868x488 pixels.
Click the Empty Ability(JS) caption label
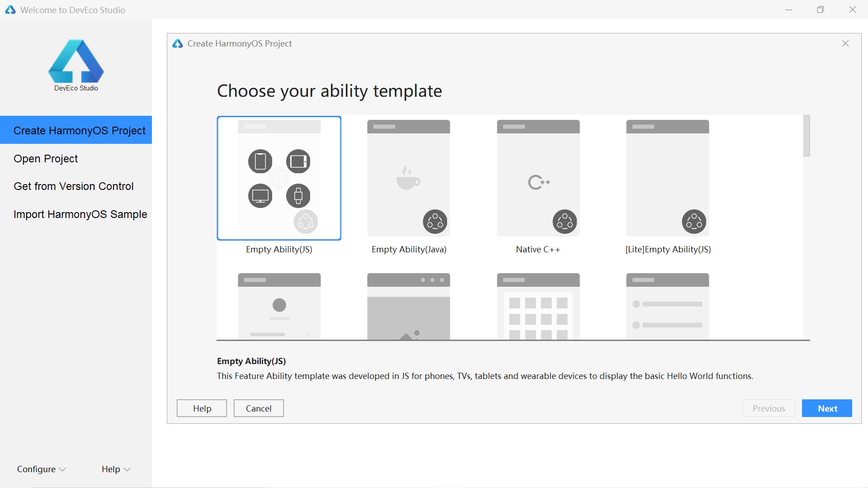pyautogui.click(x=279, y=249)
